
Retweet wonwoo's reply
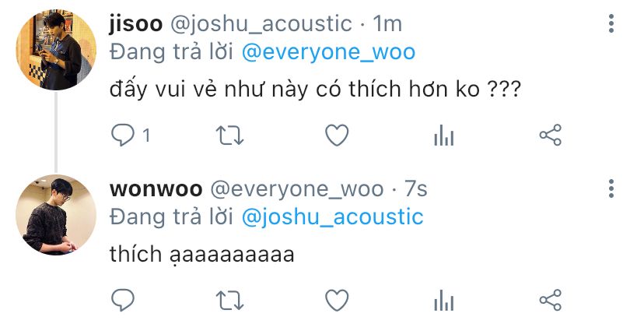point(230,301)
